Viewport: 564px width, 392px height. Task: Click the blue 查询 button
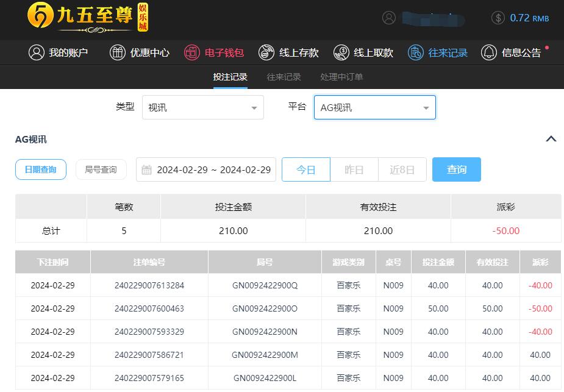point(456,169)
